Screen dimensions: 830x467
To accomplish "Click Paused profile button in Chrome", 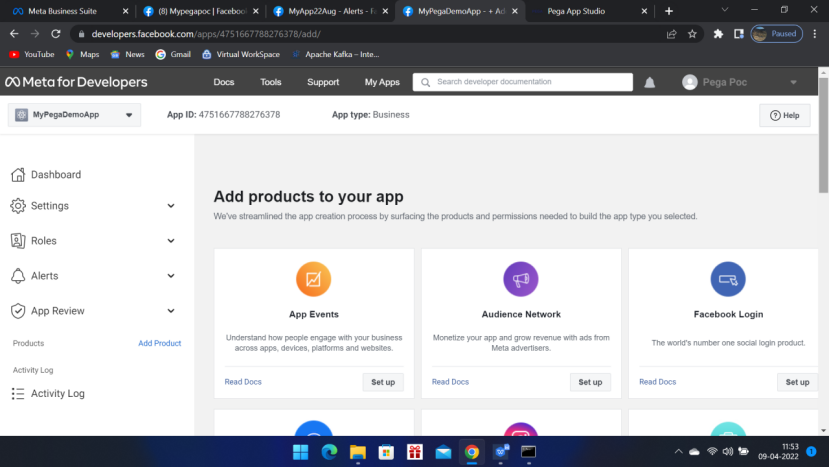I will pyautogui.click(x=777, y=34).
